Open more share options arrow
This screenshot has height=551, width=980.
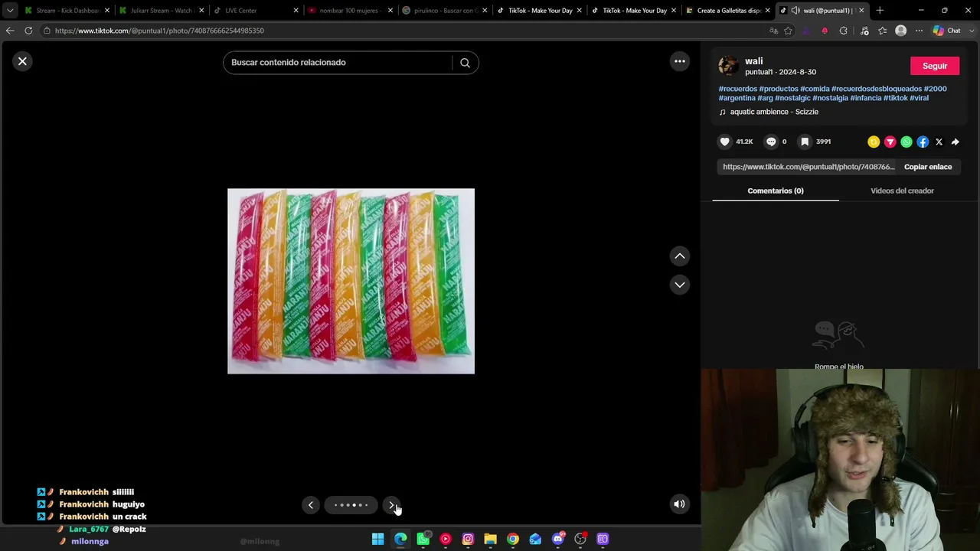pyautogui.click(x=955, y=142)
